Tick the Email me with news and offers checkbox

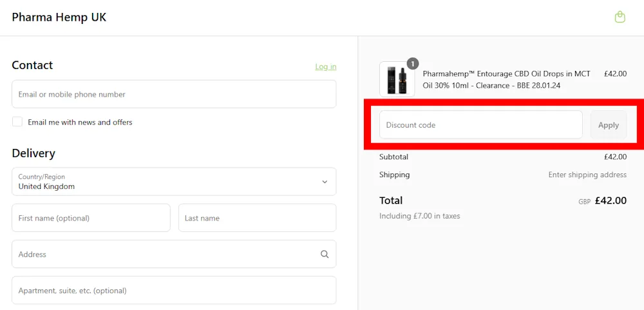17,122
